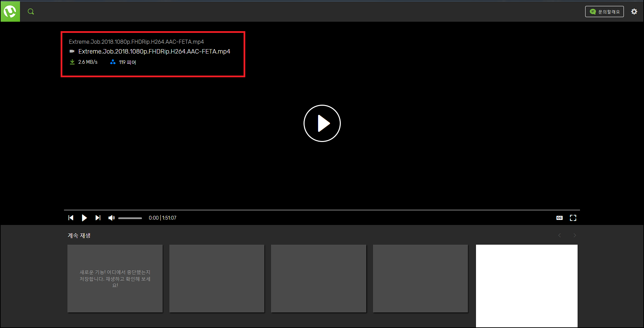Play the video from the control bar
The image size is (644, 328).
(84, 218)
